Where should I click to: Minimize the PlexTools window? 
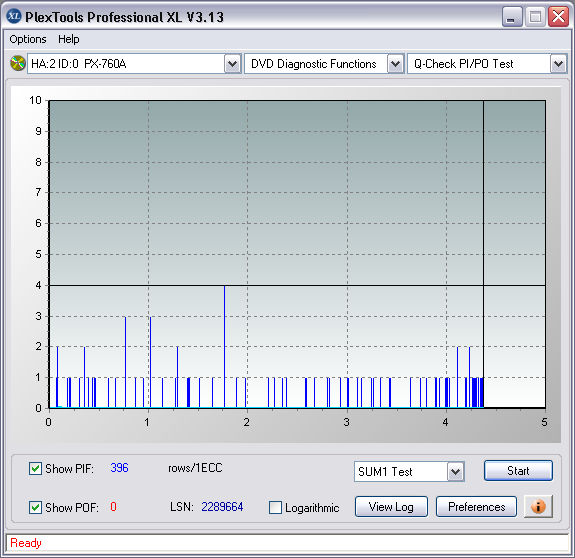click(512, 16)
